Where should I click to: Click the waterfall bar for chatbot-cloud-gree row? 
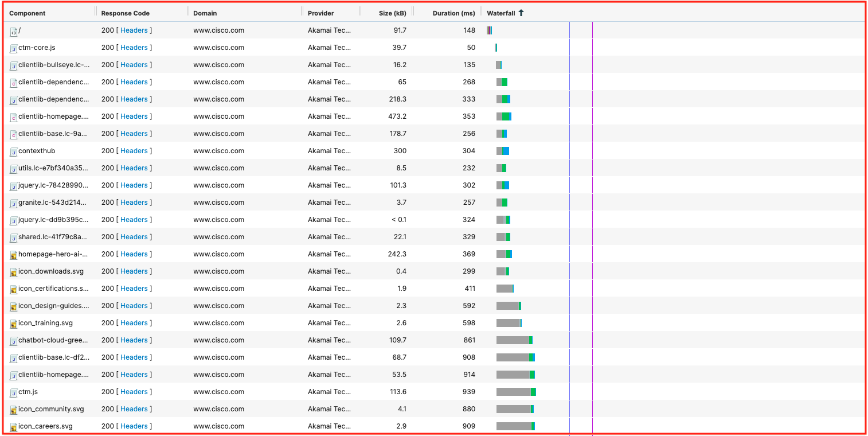(514, 340)
